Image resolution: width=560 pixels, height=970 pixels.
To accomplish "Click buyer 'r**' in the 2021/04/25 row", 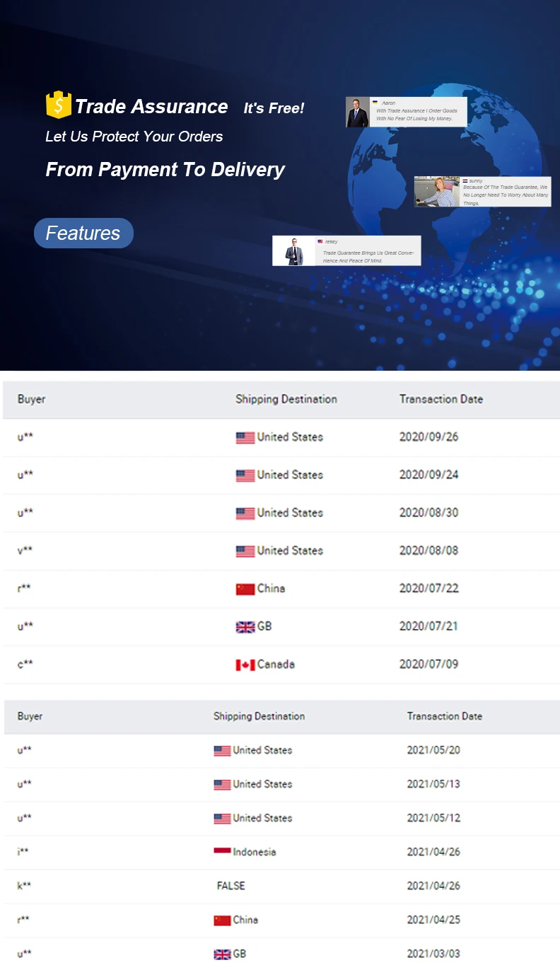I will (x=24, y=920).
